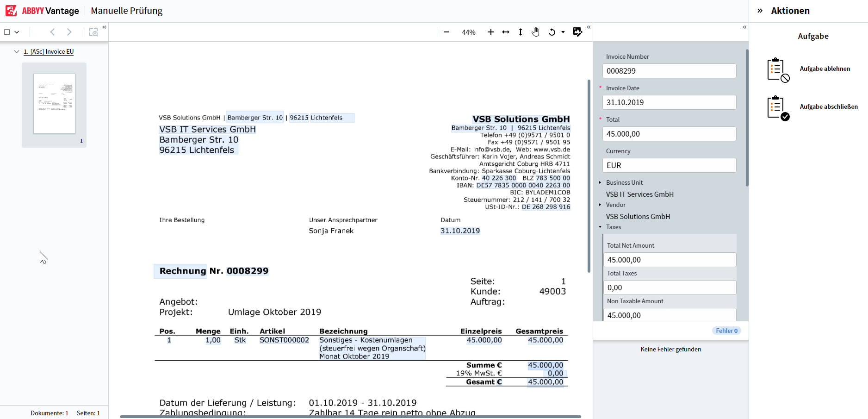Click the fields panel vertical scrollbar

point(747,118)
